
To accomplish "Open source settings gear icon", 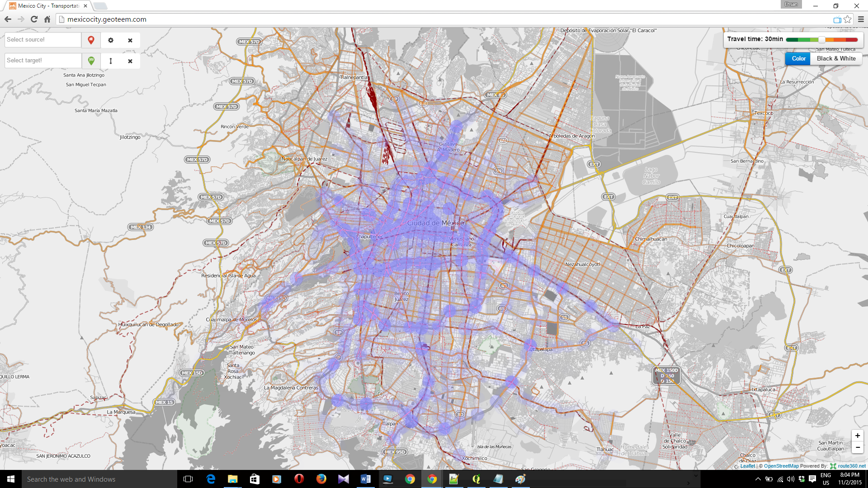I will [x=111, y=40].
